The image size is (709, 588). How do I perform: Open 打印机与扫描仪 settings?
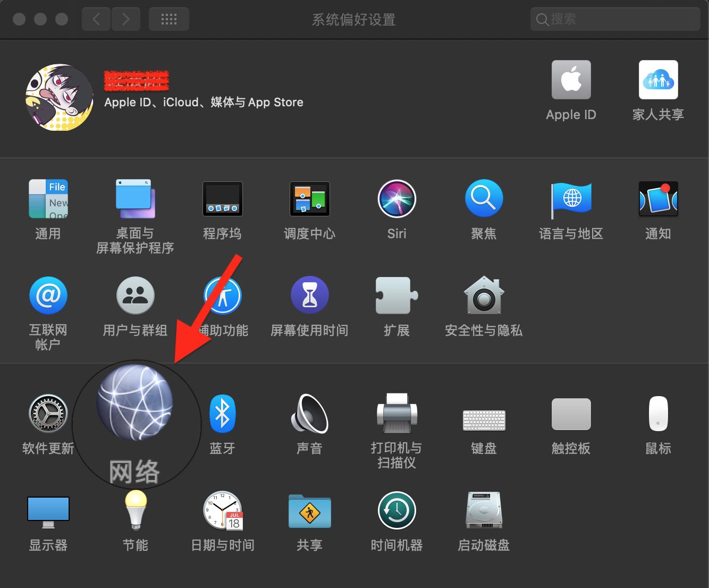396,414
